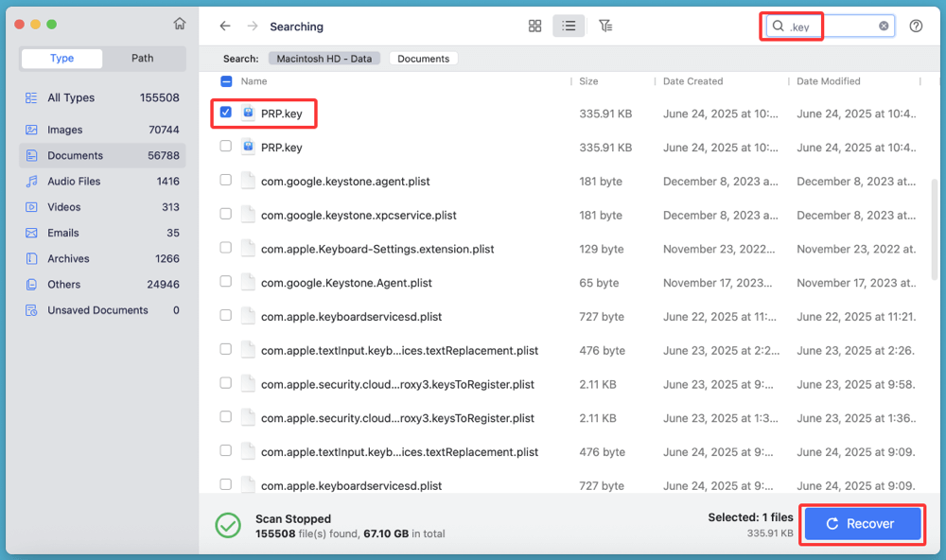Click the Help question mark icon
This screenshot has width=946, height=560.
pos(916,26)
